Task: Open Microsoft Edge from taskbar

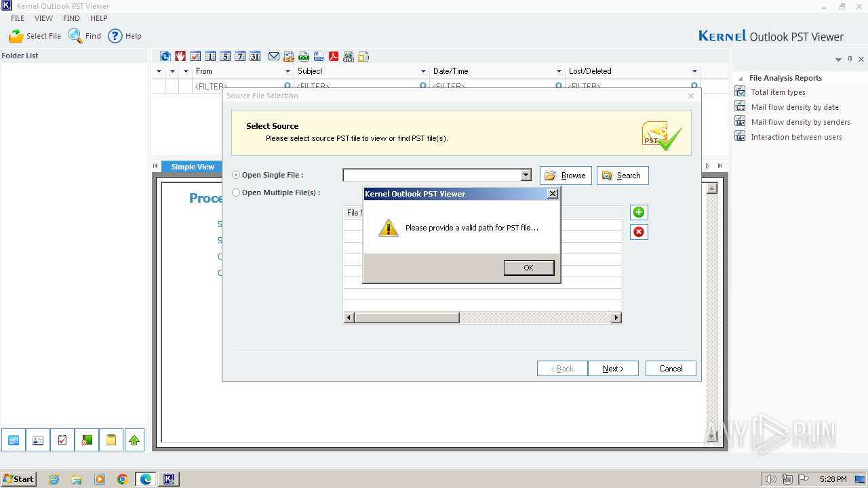Action: point(146,479)
